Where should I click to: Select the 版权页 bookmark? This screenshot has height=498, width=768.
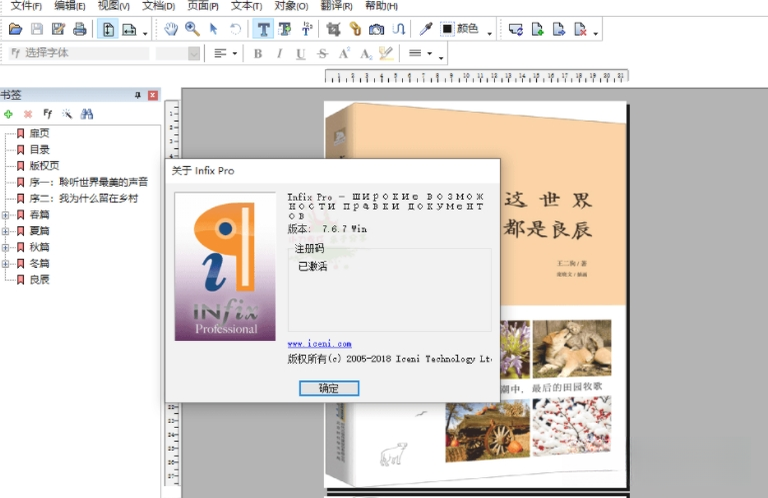click(44, 166)
